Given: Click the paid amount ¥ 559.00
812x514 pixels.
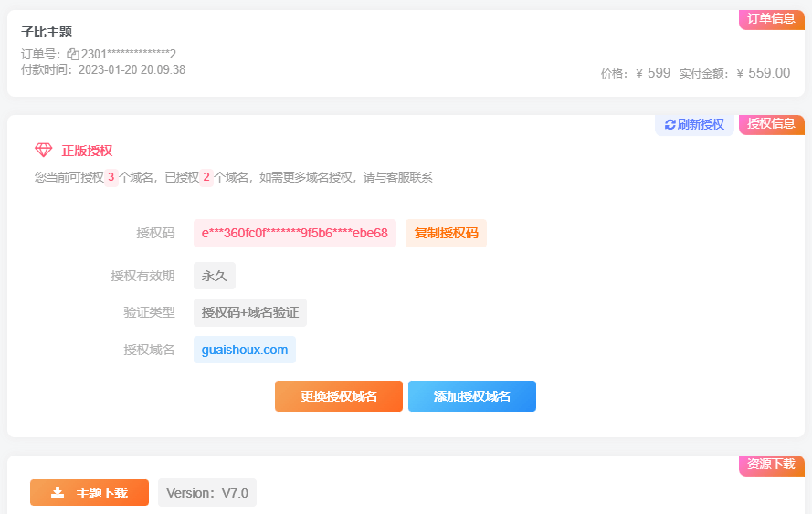Looking at the screenshot, I should [764, 73].
